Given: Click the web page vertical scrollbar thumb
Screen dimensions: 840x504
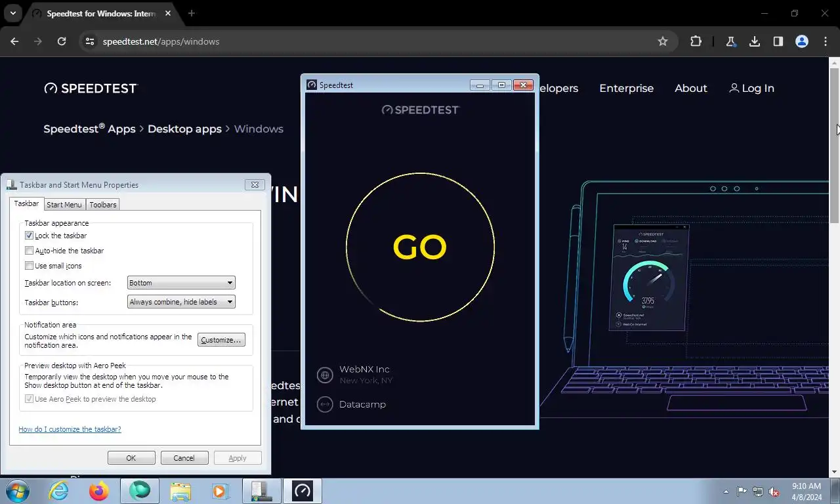Looking at the screenshot, I should 835,146.
